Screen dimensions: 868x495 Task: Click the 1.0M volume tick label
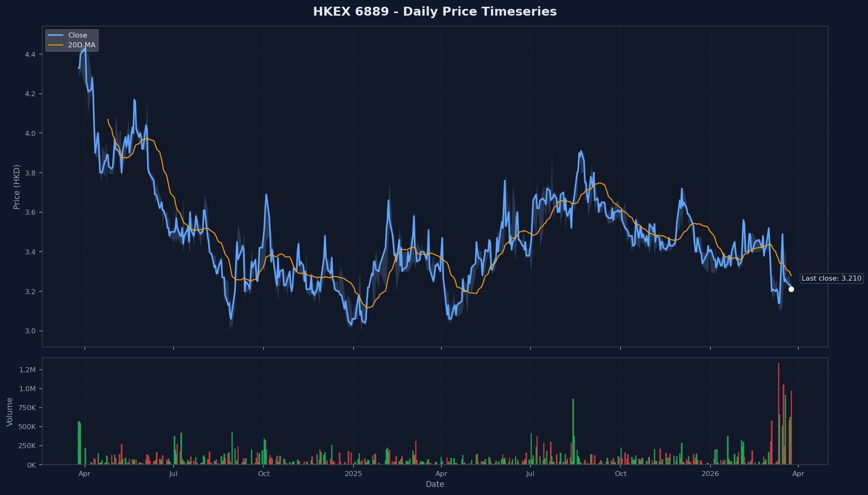point(27,389)
